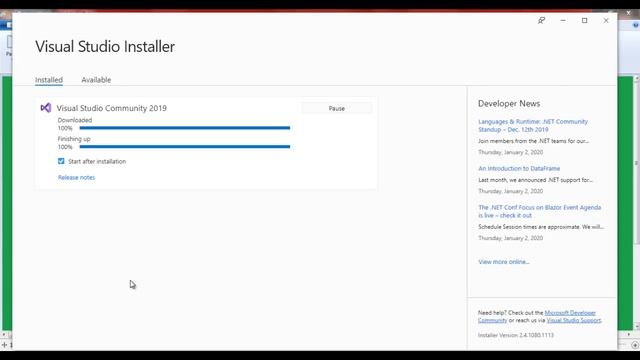Click the Finishing up progress bar
The image size is (640, 360).
[x=185, y=147]
